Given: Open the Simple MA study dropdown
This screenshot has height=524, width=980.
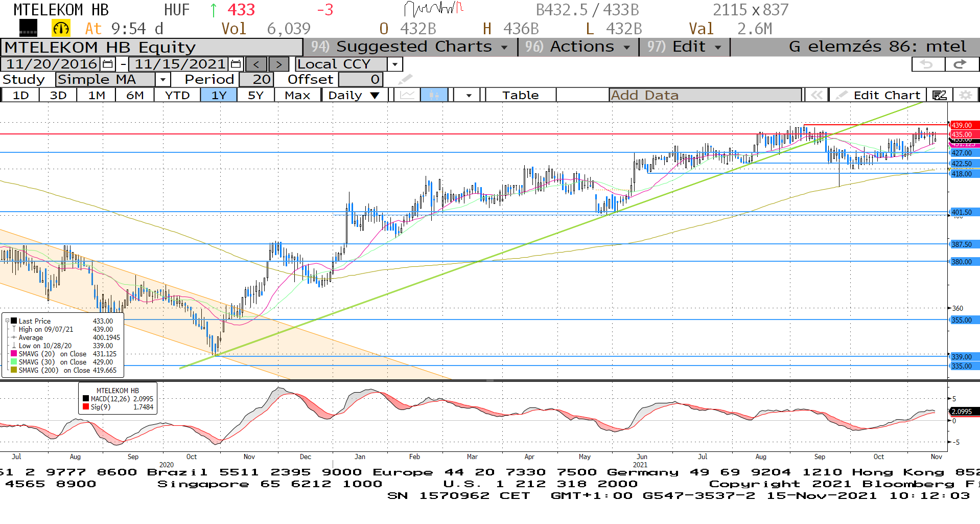Looking at the screenshot, I should tap(162, 80).
